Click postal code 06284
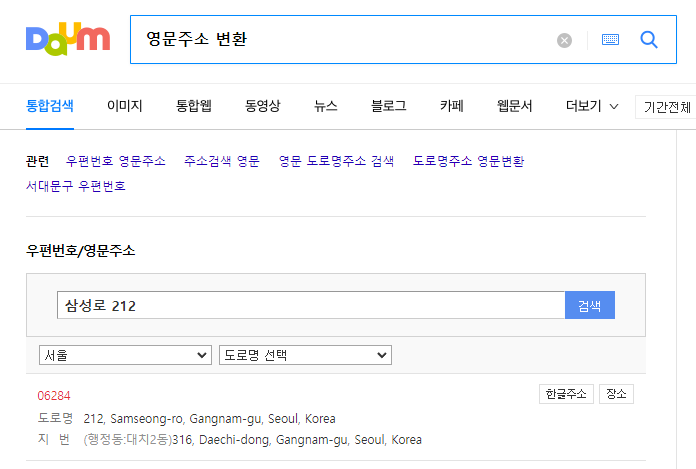The image size is (696, 469). (54, 395)
